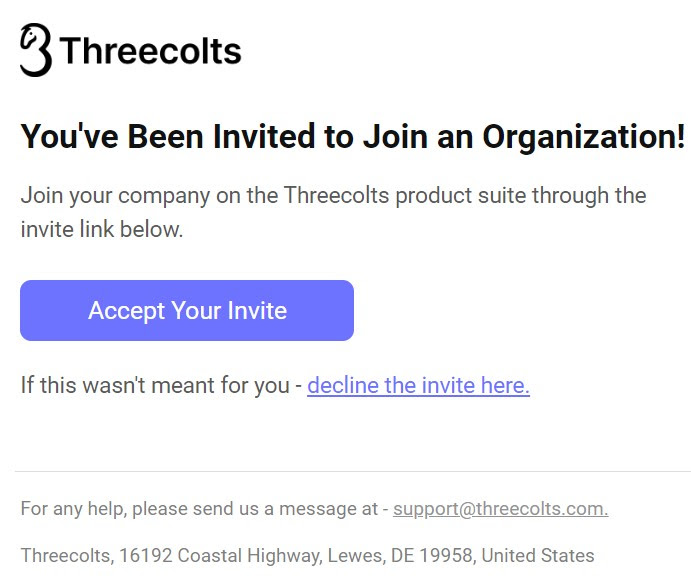Click '16192 Coastal Highway' in the address
The image size is (691, 583).
(220, 556)
